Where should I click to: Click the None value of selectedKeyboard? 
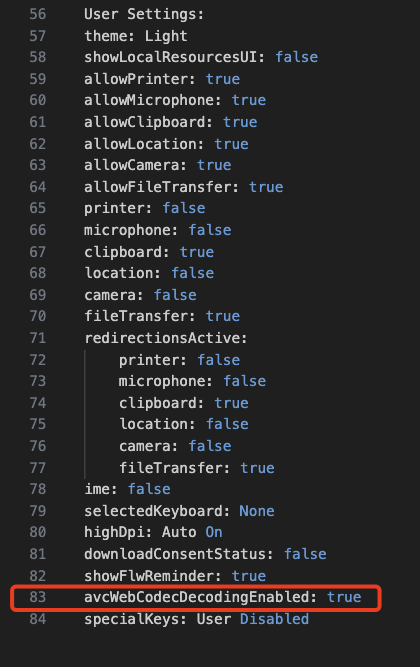point(257,510)
